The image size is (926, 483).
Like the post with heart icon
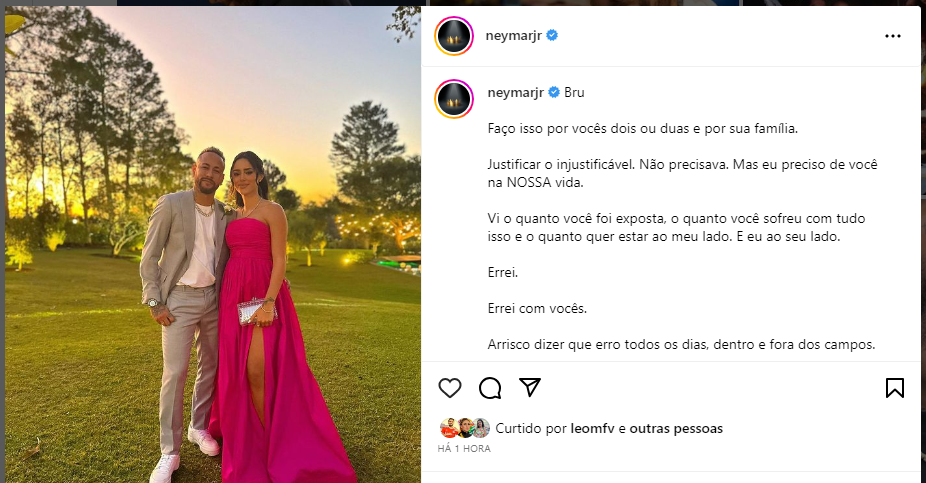pos(450,388)
